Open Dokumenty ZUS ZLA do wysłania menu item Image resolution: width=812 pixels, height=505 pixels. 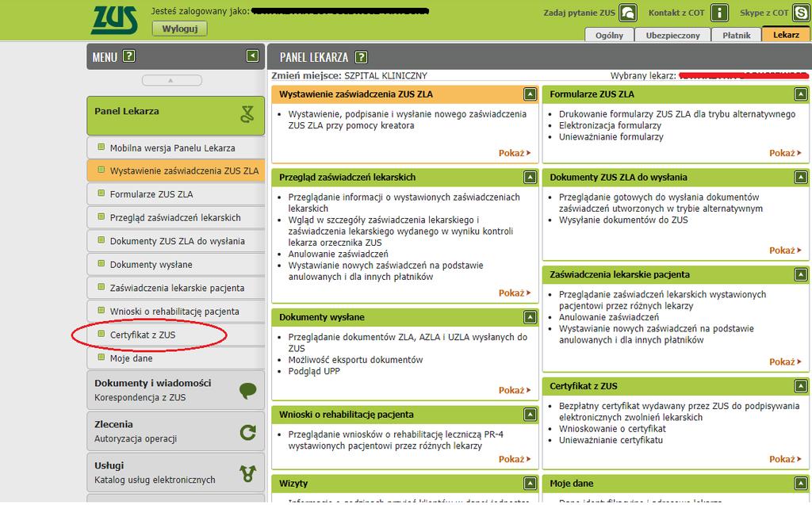[x=175, y=241]
